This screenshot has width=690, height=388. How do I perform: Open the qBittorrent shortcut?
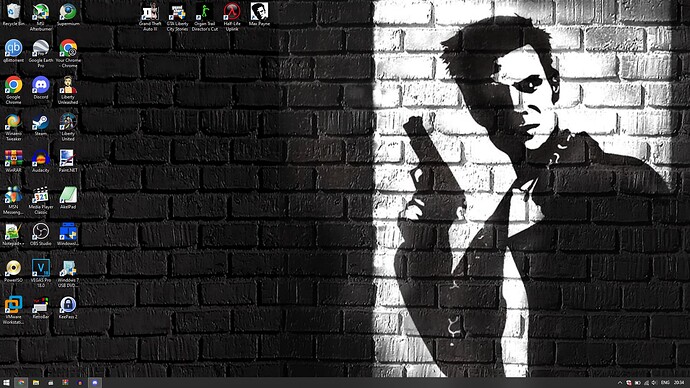pos(13,51)
